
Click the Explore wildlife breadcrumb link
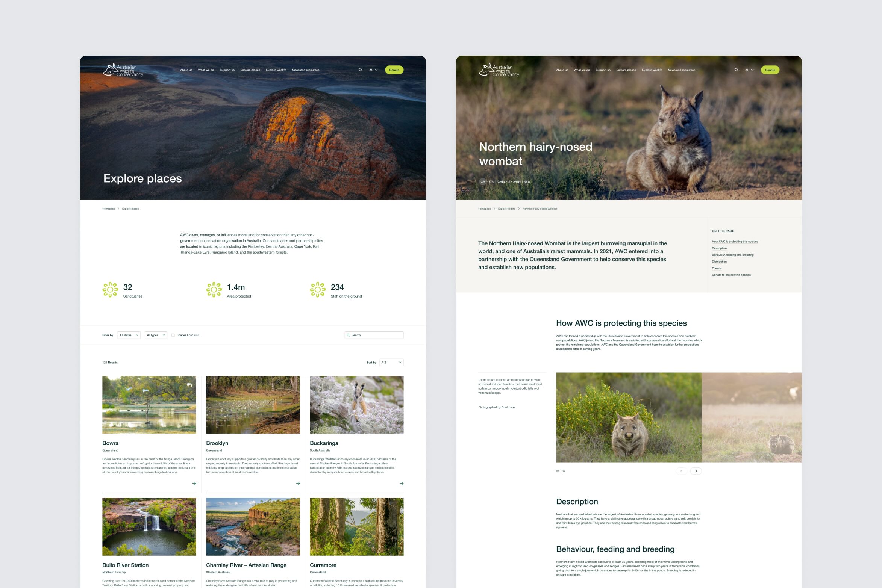click(506, 209)
